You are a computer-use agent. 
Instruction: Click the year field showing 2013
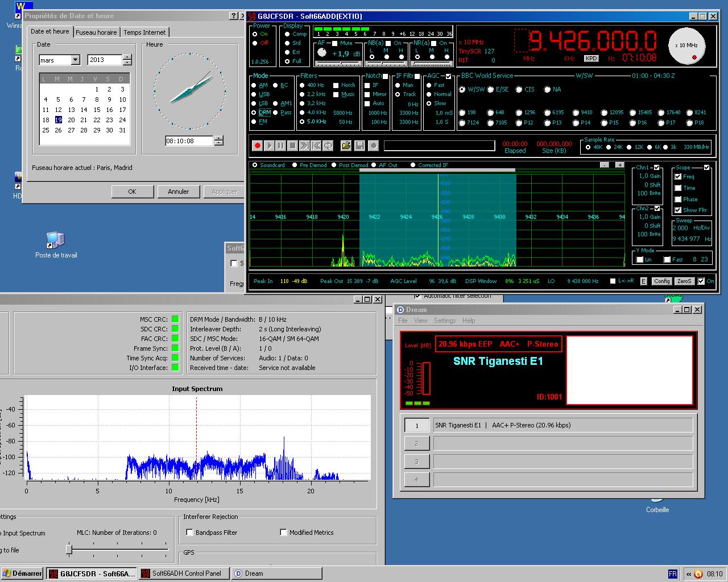[105, 60]
